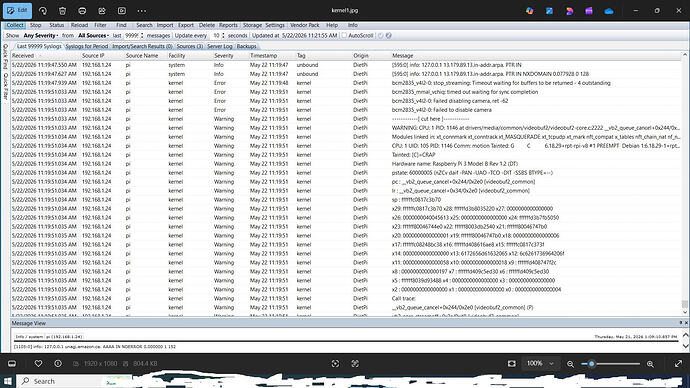Click the pink-purple curved app icon in title bar

pos(569,11)
